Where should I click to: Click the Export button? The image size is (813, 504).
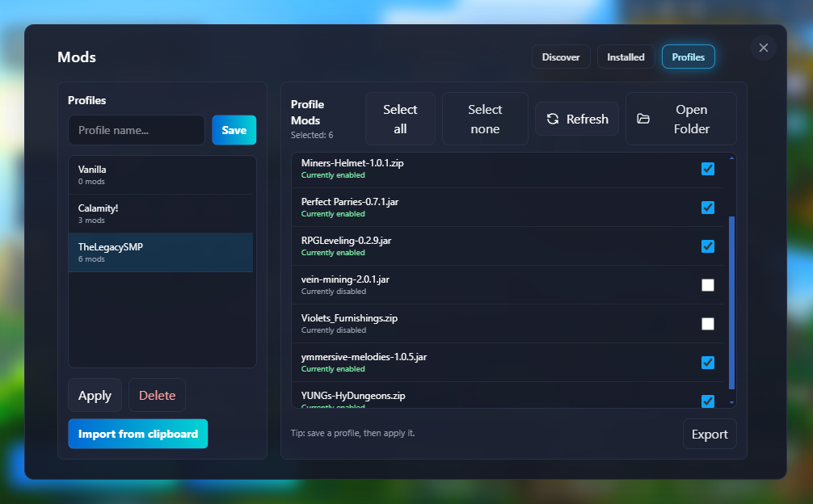click(x=710, y=434)
